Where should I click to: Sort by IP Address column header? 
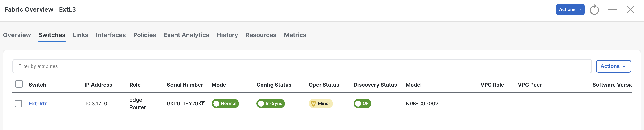[98, 85]
